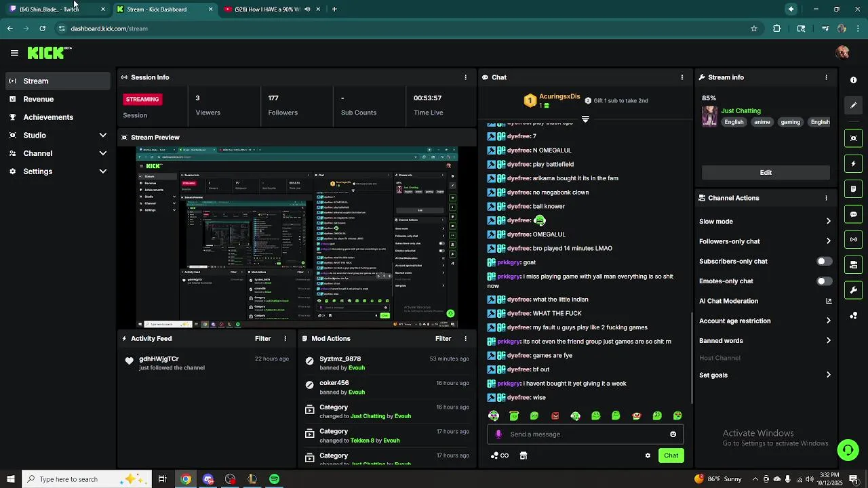Viewport: 868px width, 488px height.
Task: Toggle the lightning bolt widget icon in sidebar
Action: click(x=853, y=163)
